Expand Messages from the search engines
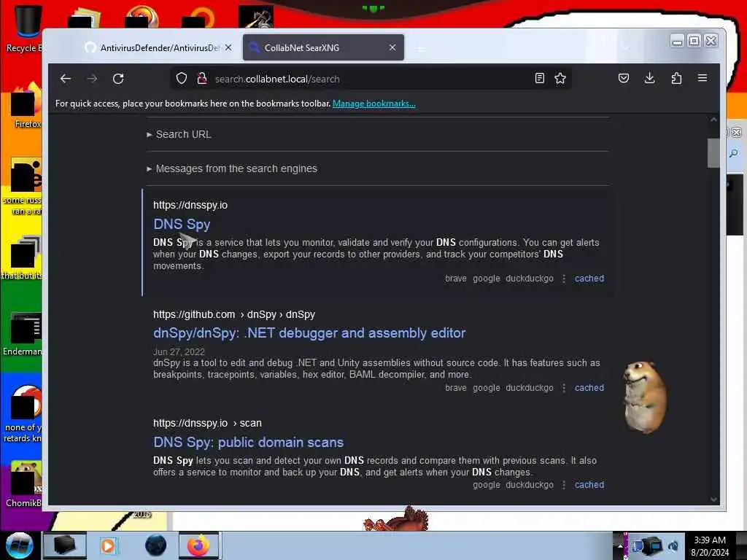This screenshot has width=747, height=560. (232, 168)
